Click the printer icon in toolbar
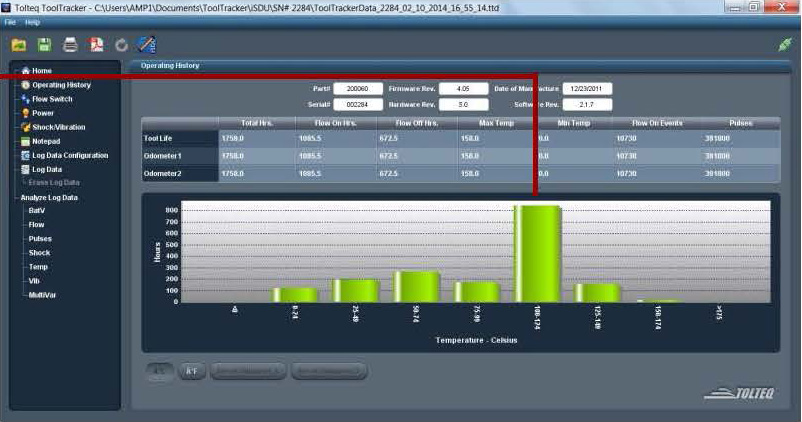This screenshot has height=422, width=802. (70, 45)
